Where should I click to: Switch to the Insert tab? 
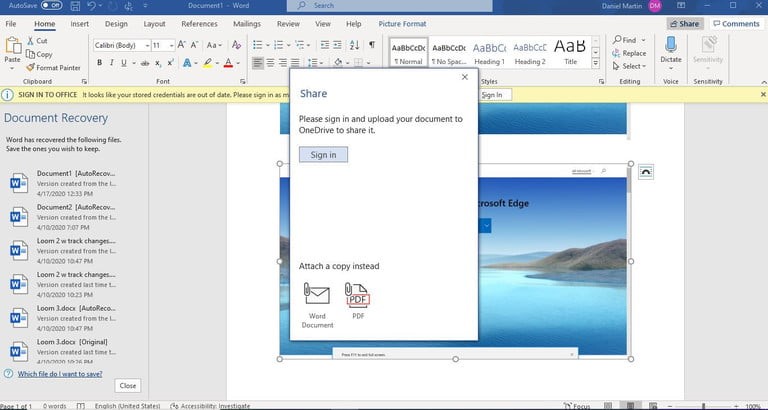[x=79, y=24]
